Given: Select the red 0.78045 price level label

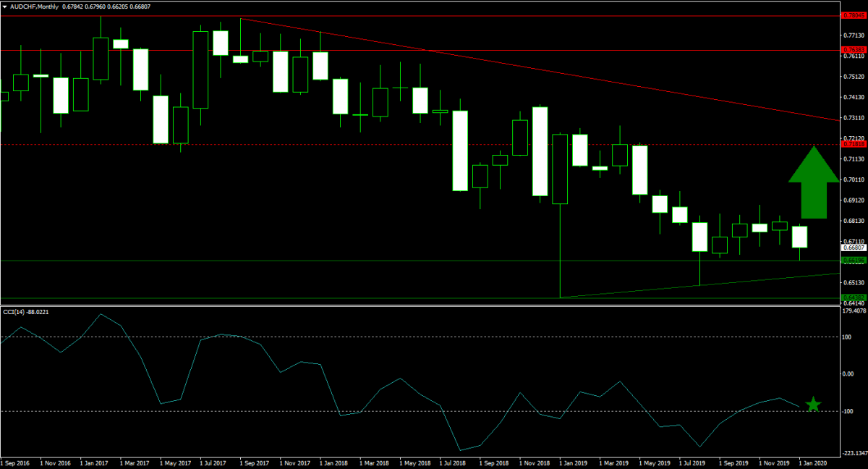Looking at the screenshot, I should click(x=853, y=14).
